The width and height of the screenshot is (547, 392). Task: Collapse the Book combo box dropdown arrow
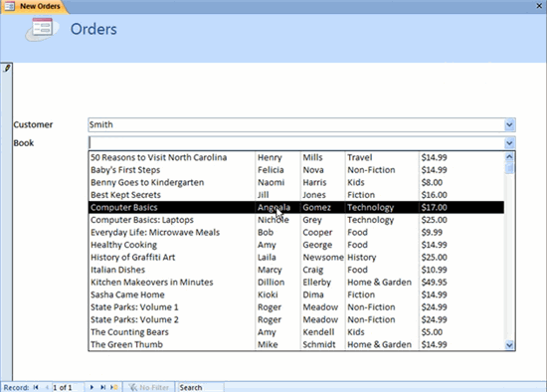pyautogui.click(x=509, y=142)
